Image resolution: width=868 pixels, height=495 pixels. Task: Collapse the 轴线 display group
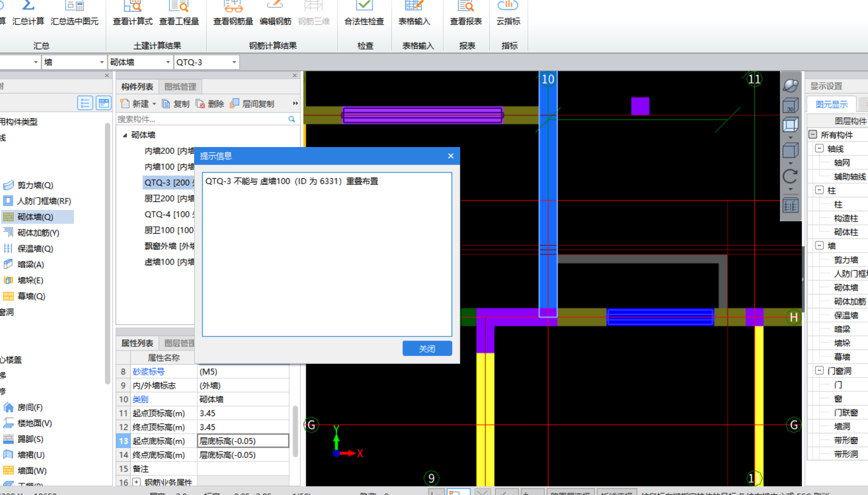[819, 149]
